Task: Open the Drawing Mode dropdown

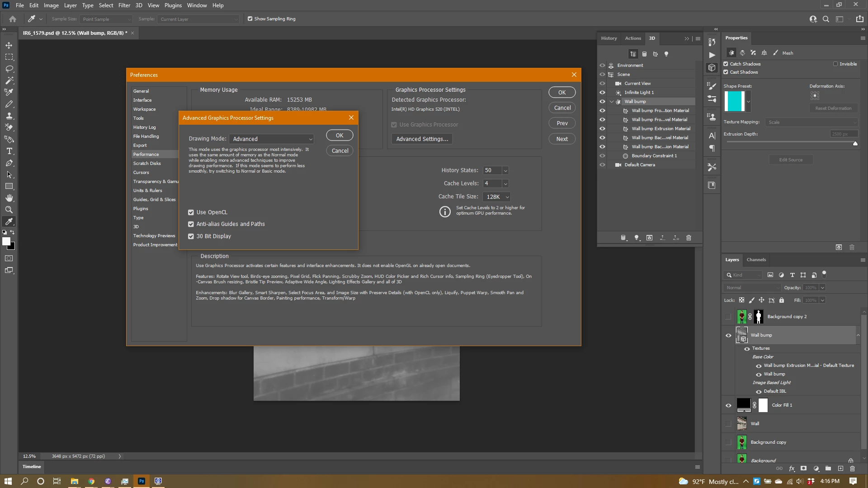Action: [271, 139]
